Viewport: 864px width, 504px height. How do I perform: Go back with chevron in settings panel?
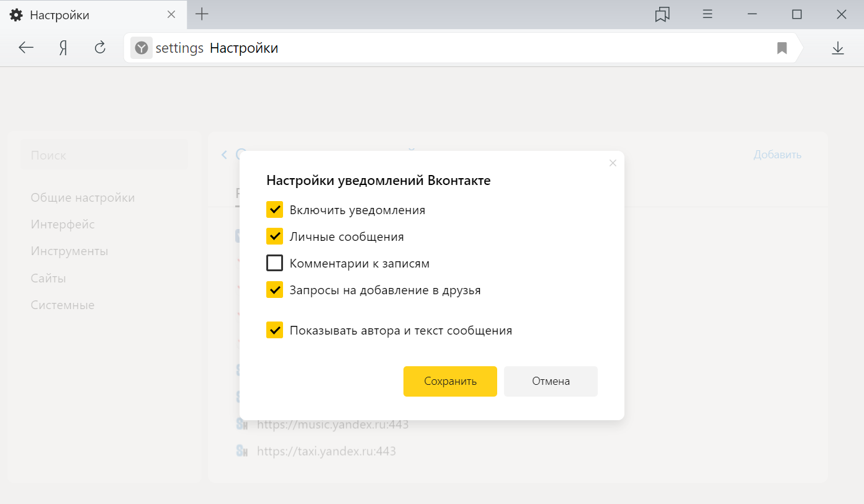point(224,155)
